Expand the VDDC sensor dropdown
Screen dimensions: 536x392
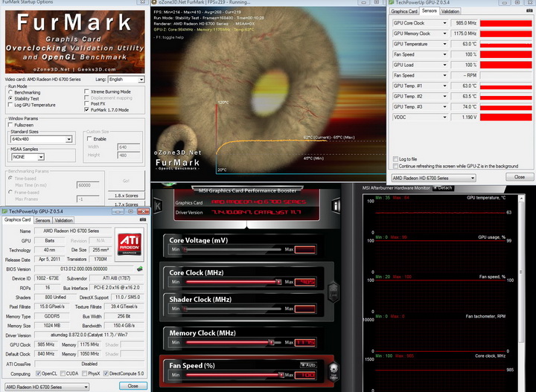[444, 117]
